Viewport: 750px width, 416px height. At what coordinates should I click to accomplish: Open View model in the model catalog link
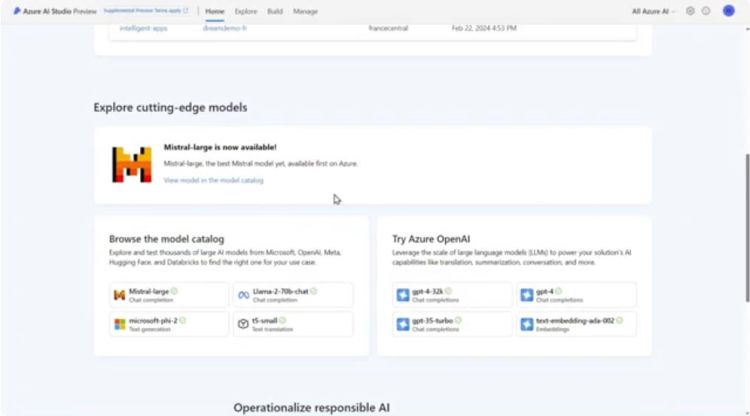pos(213,180)
